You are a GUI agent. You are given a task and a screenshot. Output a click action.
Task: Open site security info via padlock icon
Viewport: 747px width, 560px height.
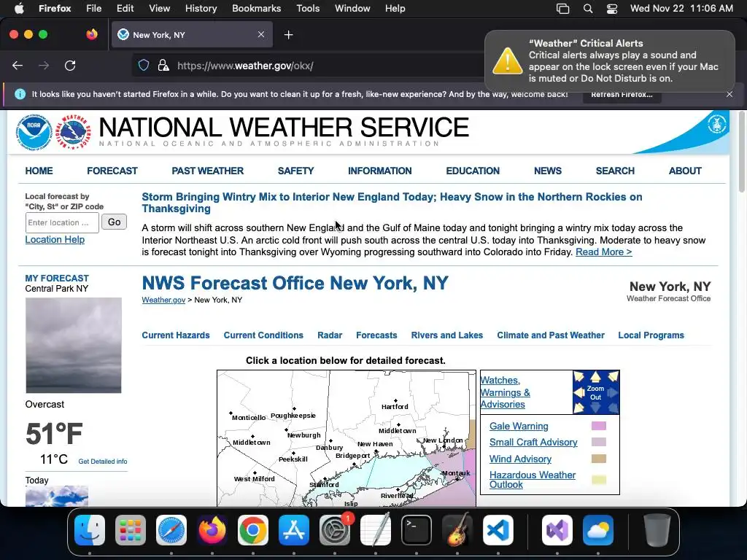coord(163,66)
